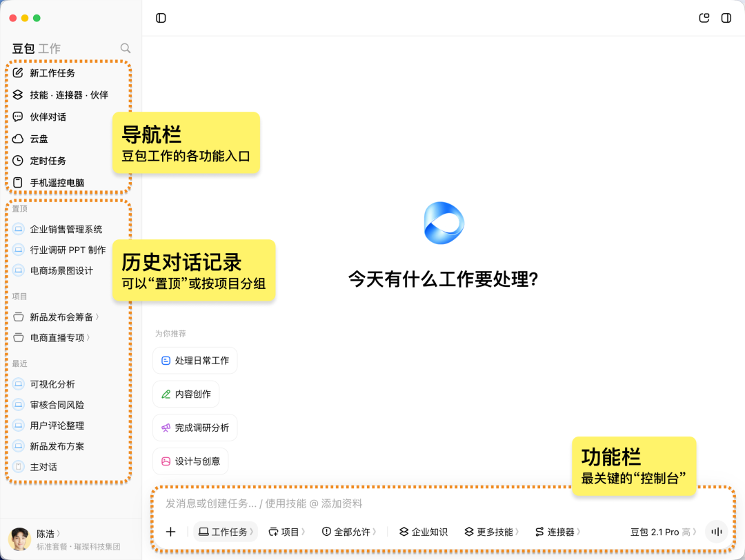Toggle the right side panel icon

point(726,18)
